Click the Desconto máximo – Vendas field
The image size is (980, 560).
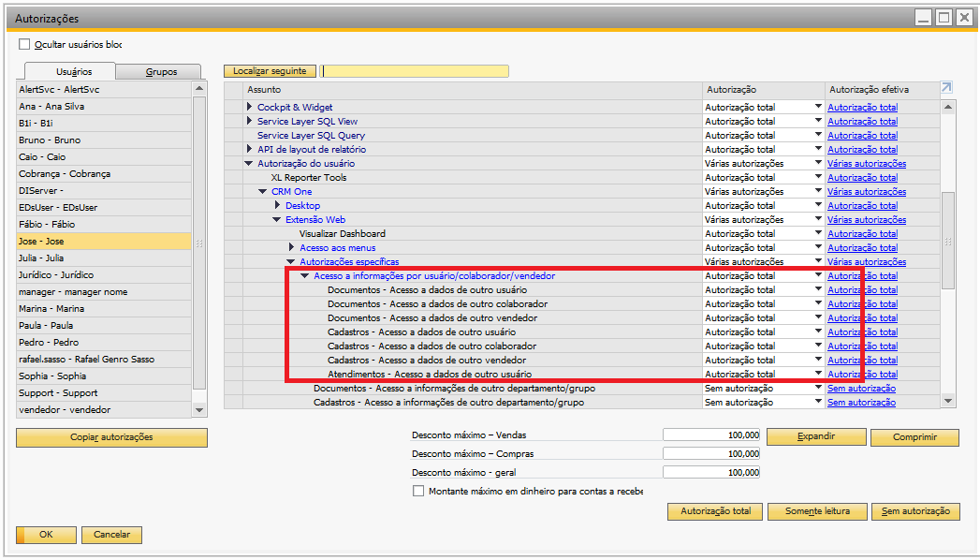tap(711, 435)
